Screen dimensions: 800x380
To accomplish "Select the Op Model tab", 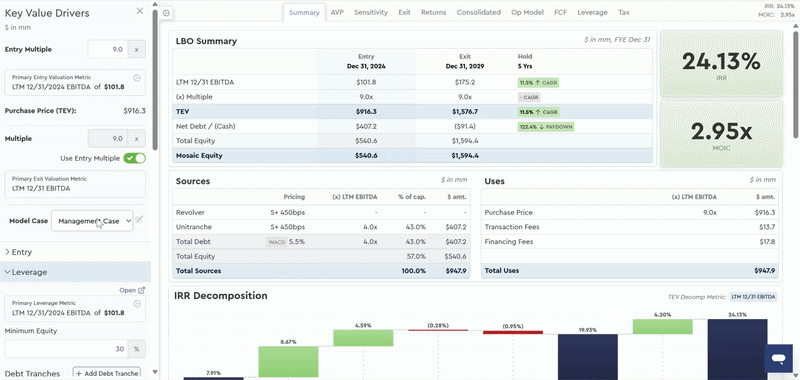I will coord(528,12).
